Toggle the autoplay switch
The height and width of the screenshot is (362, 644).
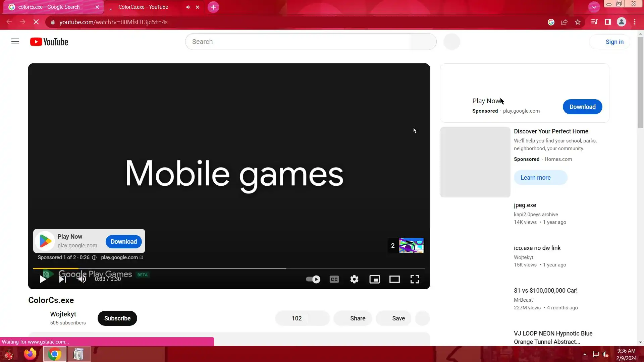[313, 279]
